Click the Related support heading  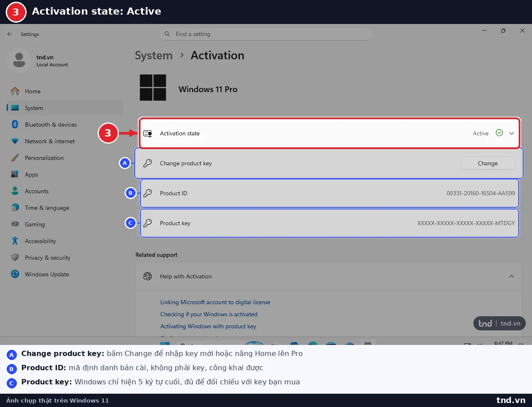pos(156,255)
